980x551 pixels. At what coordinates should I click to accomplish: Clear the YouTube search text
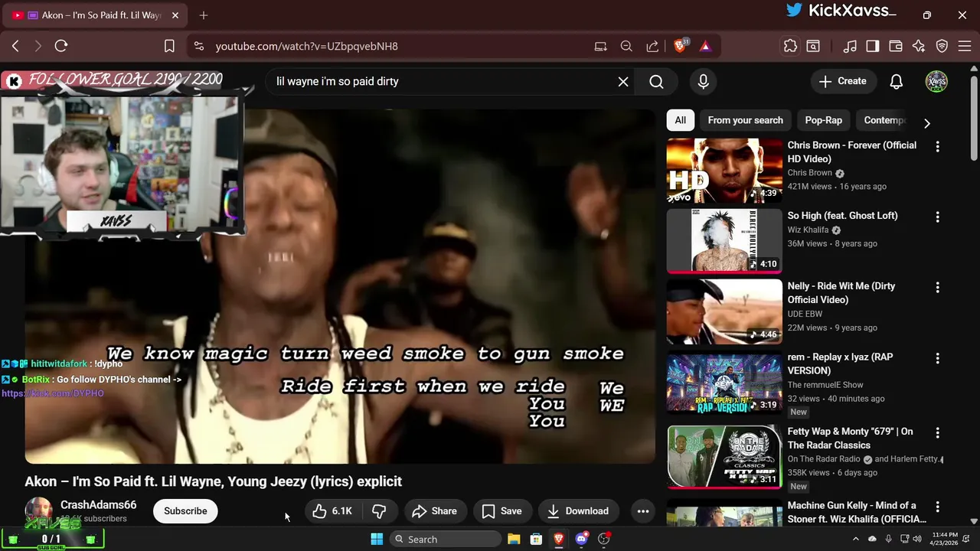pyautogui.click(x=623, y=81)
